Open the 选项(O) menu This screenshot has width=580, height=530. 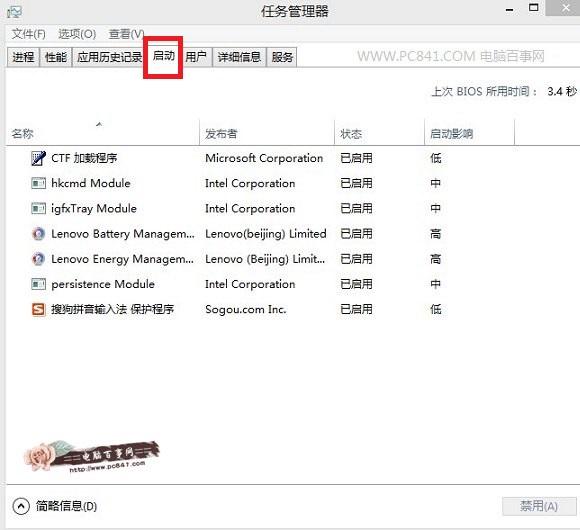77,34
